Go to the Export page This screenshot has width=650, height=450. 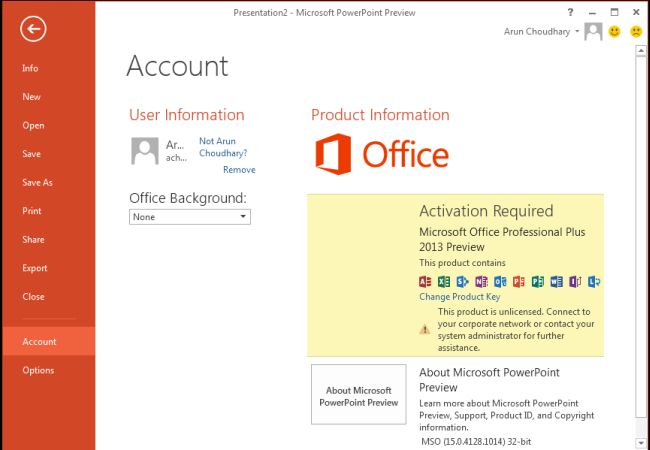35,268
